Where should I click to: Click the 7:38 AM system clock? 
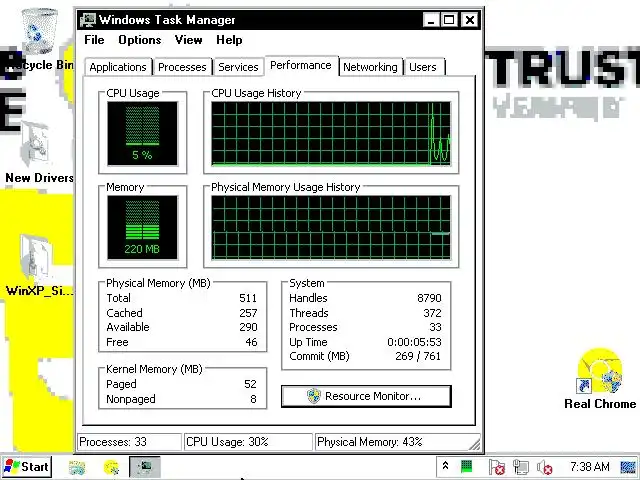click(590, 467)
